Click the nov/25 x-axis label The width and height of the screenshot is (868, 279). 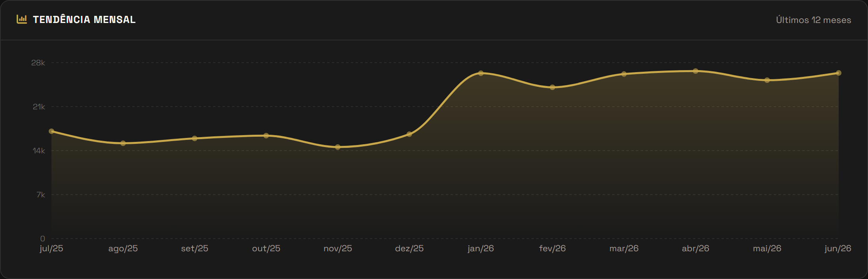click(338, 248)
